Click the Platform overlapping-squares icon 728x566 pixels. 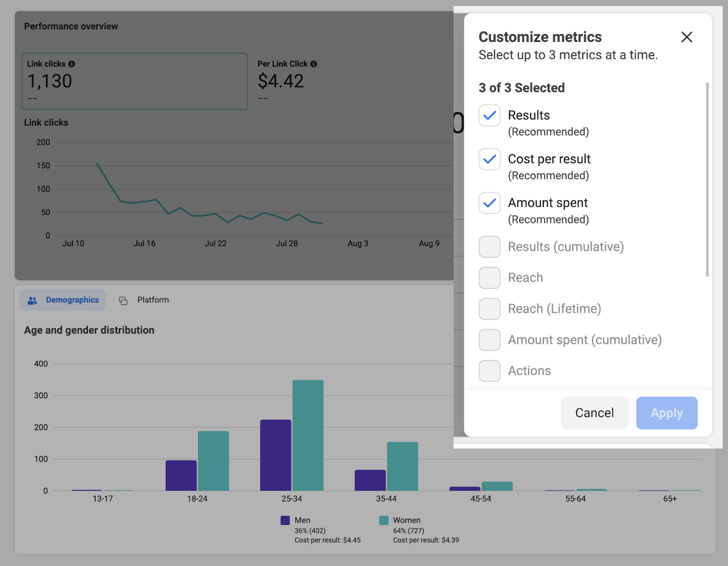(123, 300)
